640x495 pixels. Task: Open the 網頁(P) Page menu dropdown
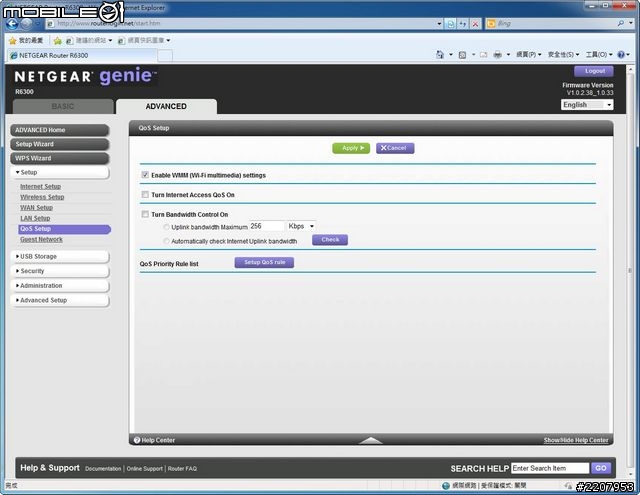(529, 54)
